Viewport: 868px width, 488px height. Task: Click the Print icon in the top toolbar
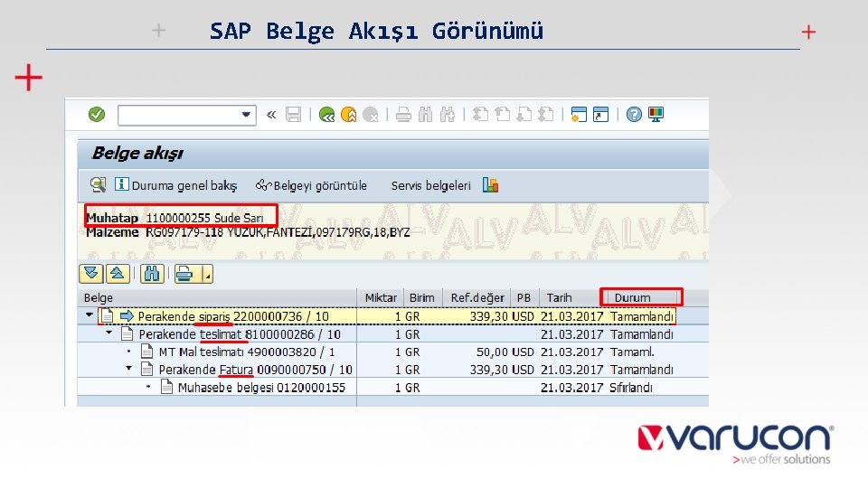[x=403, y=115]
